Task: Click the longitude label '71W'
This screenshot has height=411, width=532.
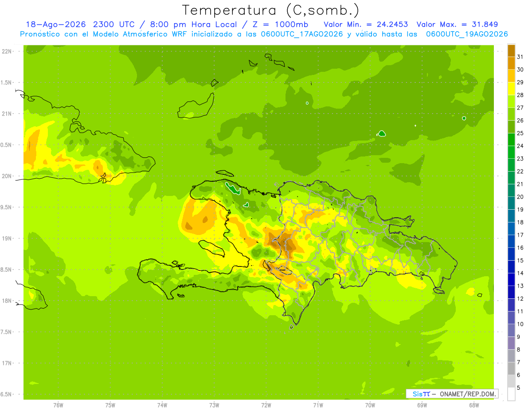Action: (318, 405)
